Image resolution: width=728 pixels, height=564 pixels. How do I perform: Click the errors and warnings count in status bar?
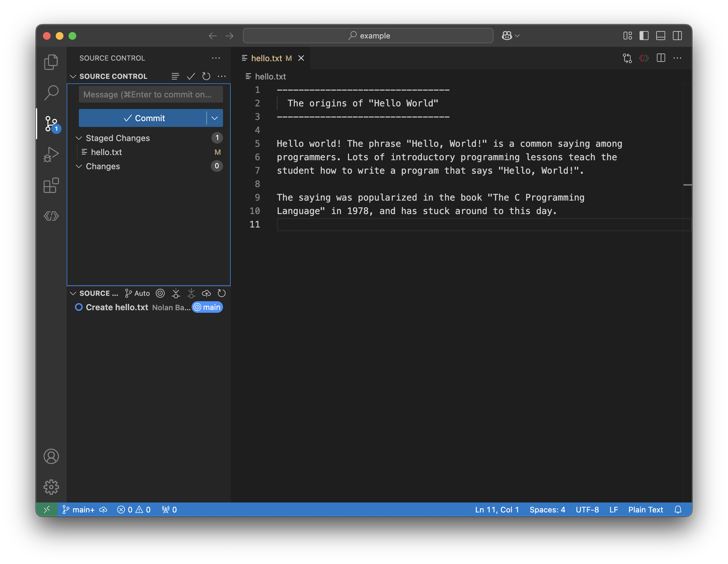tap(134, 510)
